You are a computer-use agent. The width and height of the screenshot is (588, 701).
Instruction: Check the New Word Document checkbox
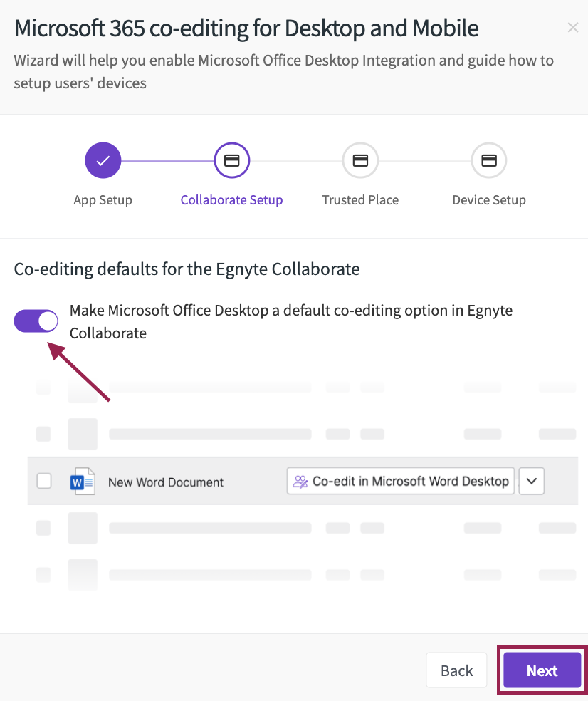[44, 482]
